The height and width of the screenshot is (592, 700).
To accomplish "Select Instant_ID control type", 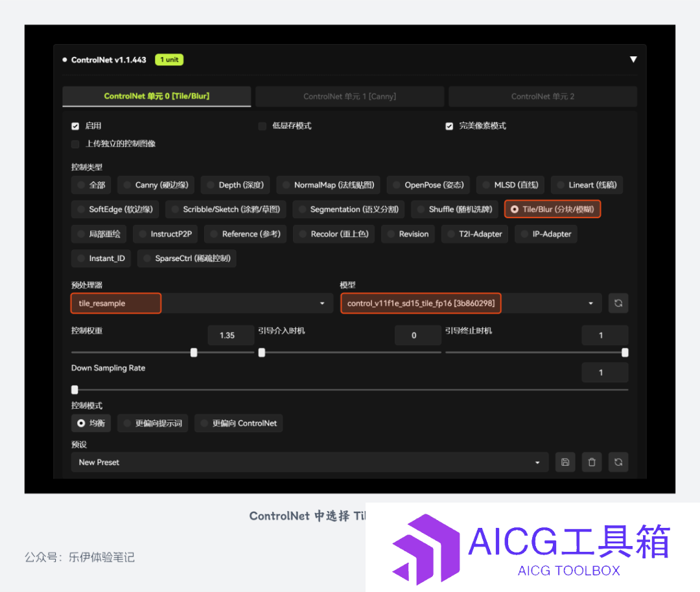I will tap(101, 258).
